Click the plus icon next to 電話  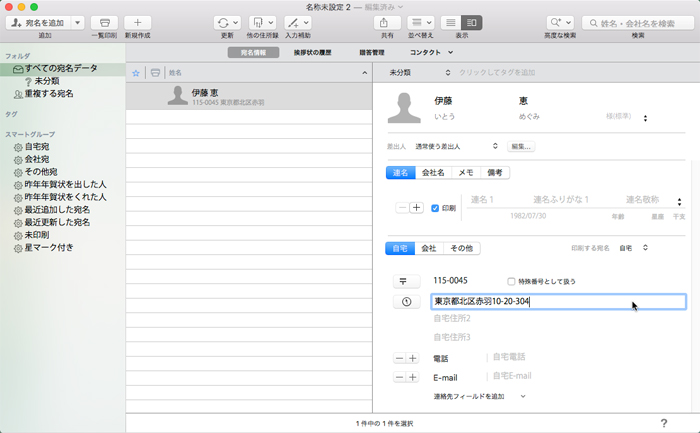point(414,357)
